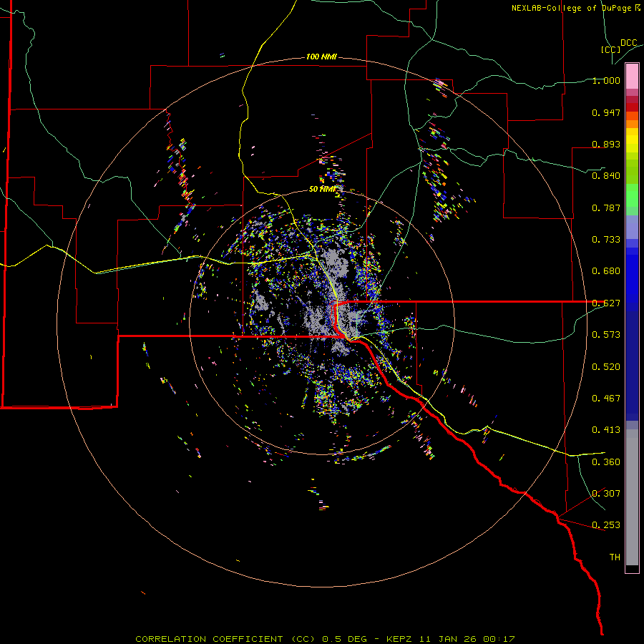This screenshot has width=644, height=644.
Task: Pick the pink swatch atop the color bar
Action: click(x=632, y=77)
